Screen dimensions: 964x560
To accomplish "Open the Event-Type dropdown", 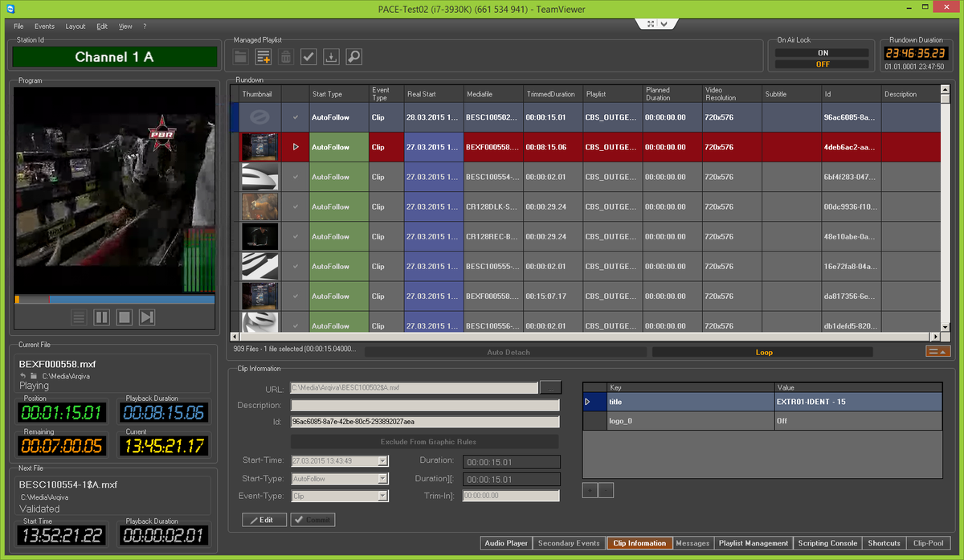I will pyautogui.click(x=382, y=497).
